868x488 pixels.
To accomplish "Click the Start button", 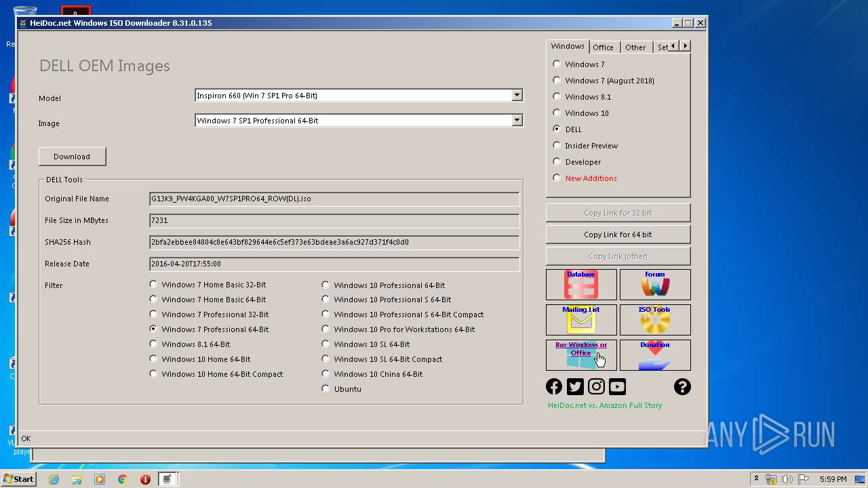I will [x=18, y=479].
